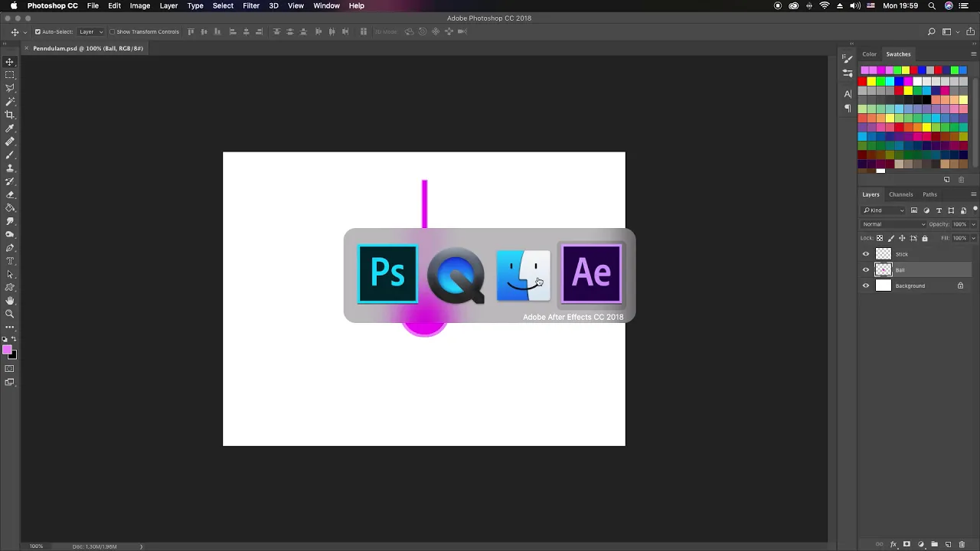The height and width of the screenshot is (551, 980).
Task: Open the Edit Toolbar three-dots button
Action: click(x=10, y=328)
